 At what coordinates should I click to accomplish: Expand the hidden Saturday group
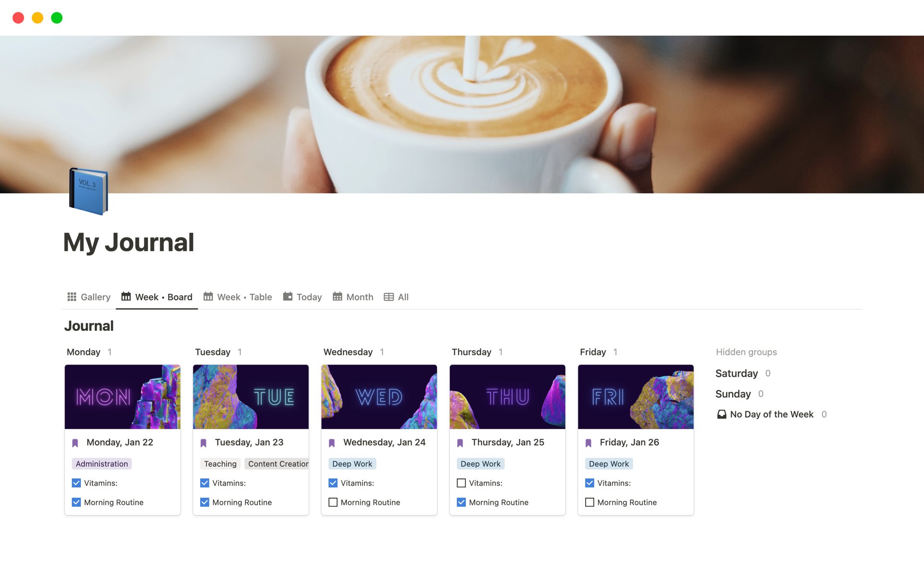pyautogui.click(x=736, y=373)
